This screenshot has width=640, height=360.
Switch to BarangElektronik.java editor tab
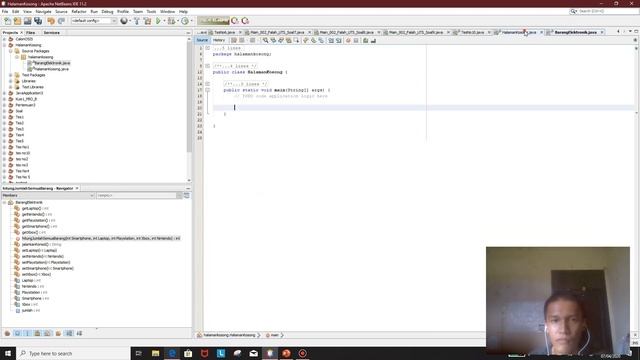(x=575, y=32)
